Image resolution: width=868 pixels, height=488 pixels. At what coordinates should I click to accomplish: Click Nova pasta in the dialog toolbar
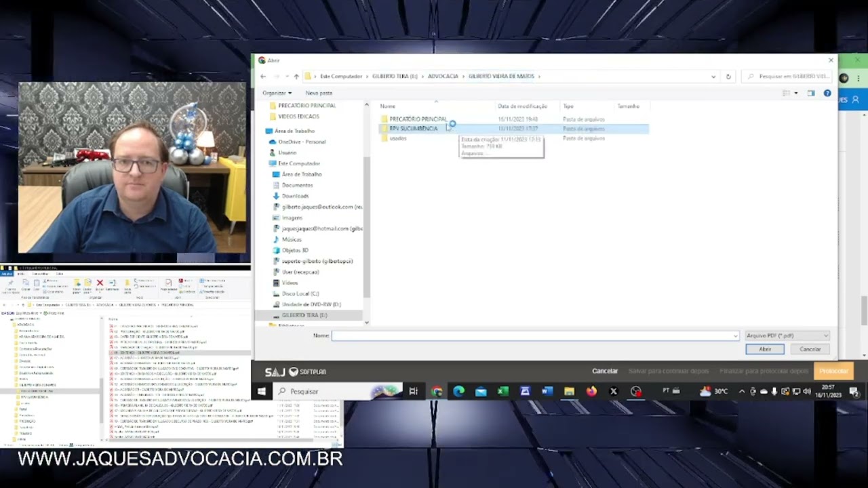coord(319,93)
